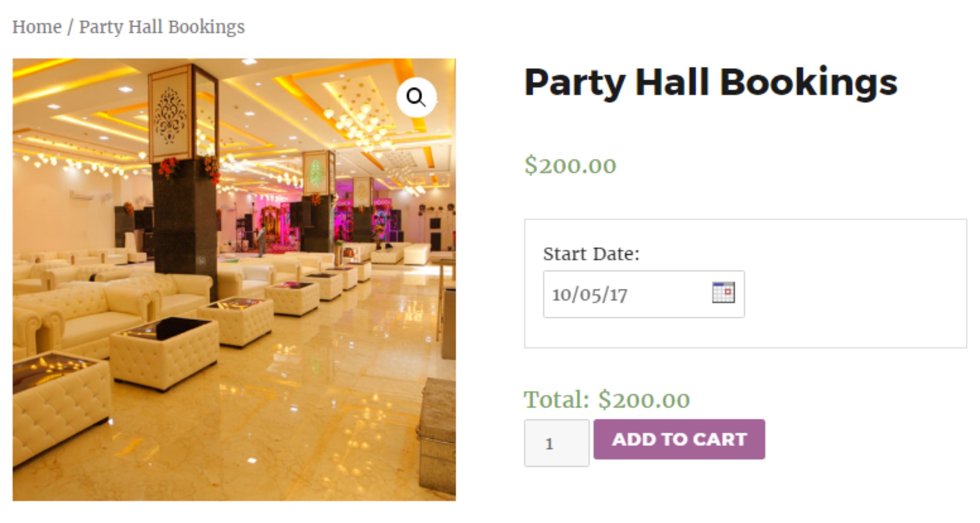This screenshot has width=980, height=523.
Task: Click the 10/05/17 date text
Action: coord(590,294)
